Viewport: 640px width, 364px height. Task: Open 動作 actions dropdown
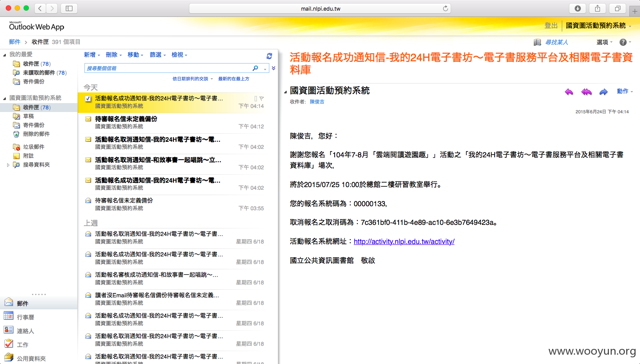(625, 91)
